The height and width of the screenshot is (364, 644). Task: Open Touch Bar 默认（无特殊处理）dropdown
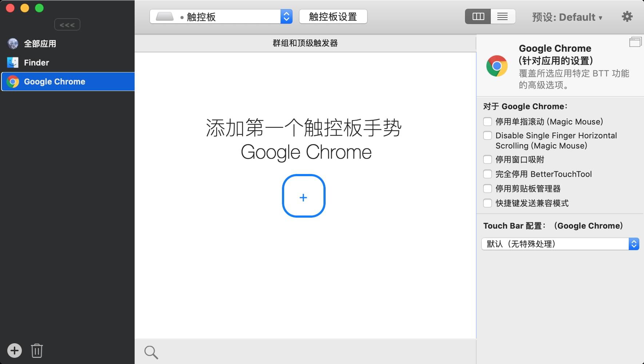coord(560,244)
